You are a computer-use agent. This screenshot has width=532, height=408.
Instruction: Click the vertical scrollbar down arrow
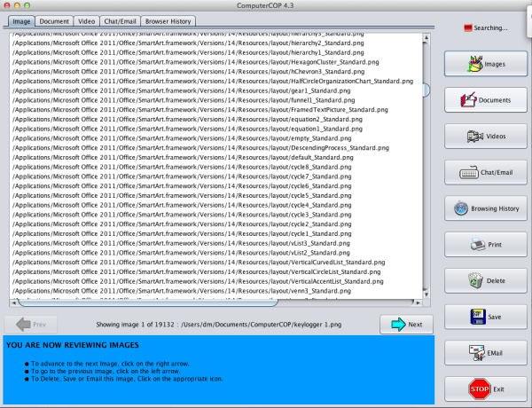426,294
